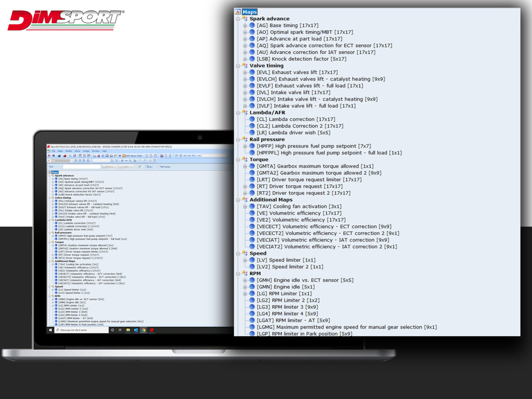532x399 pixels.
Task: Click the Windows Start button
Action: pyautogui.click(x=51, y=330)
